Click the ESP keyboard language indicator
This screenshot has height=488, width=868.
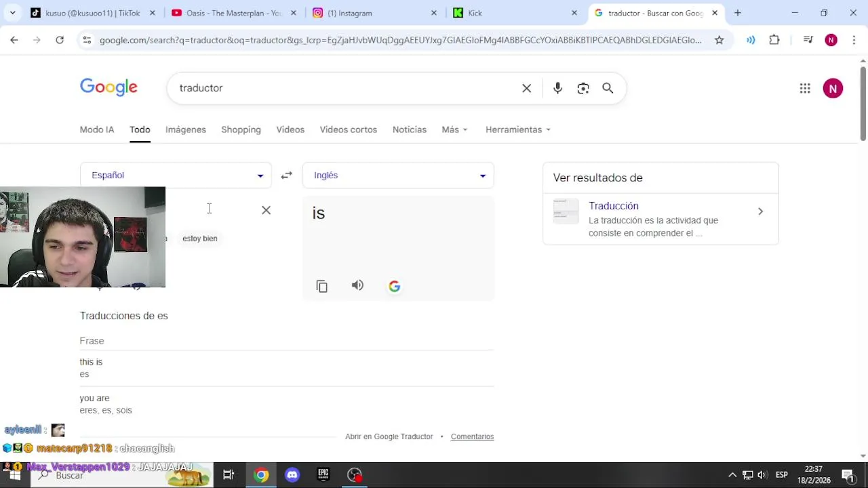pos(782,475)
